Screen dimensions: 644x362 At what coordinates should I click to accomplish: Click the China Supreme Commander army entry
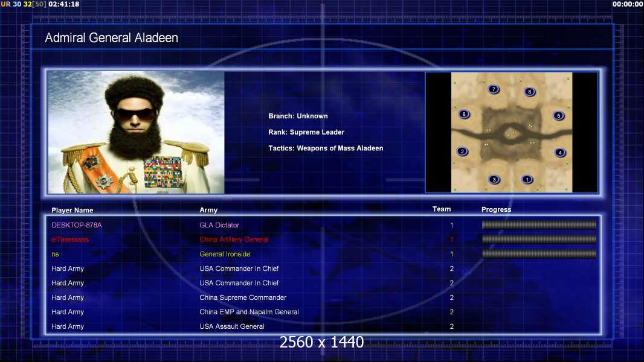point(243,297)
